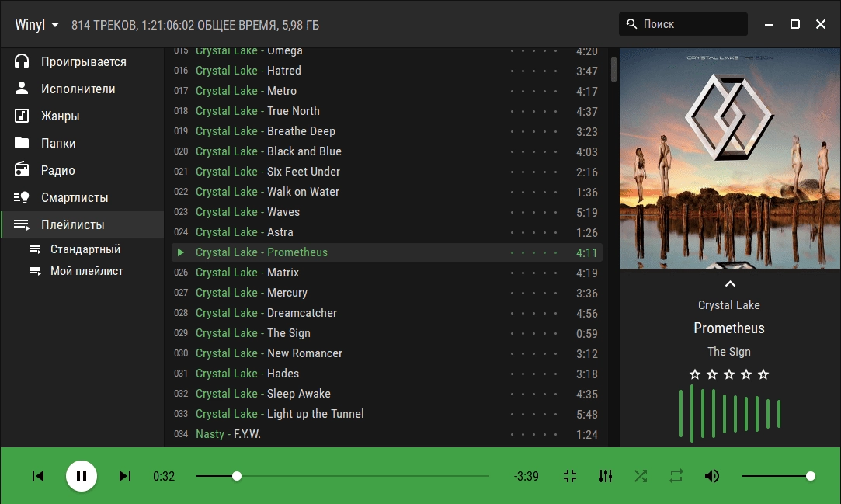Image resolution: width=841 pixels, height=504 pixels.
Task: Open the Папки section
Action: pos(82,143)
